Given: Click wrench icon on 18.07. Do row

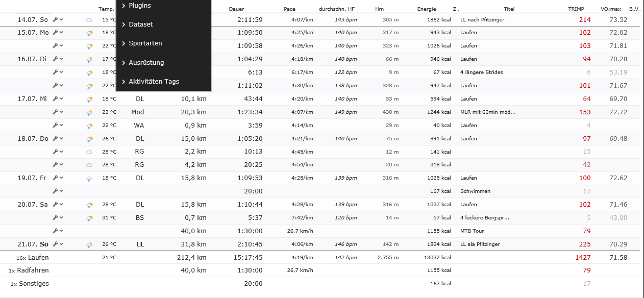Looking at the screenshot, I should pyautogui.click(x=56, y=138).
